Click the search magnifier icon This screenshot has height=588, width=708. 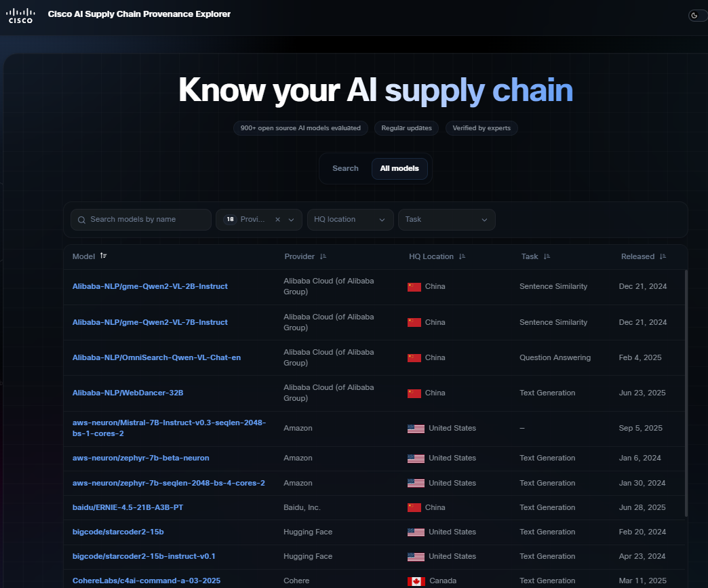point(82,220)
